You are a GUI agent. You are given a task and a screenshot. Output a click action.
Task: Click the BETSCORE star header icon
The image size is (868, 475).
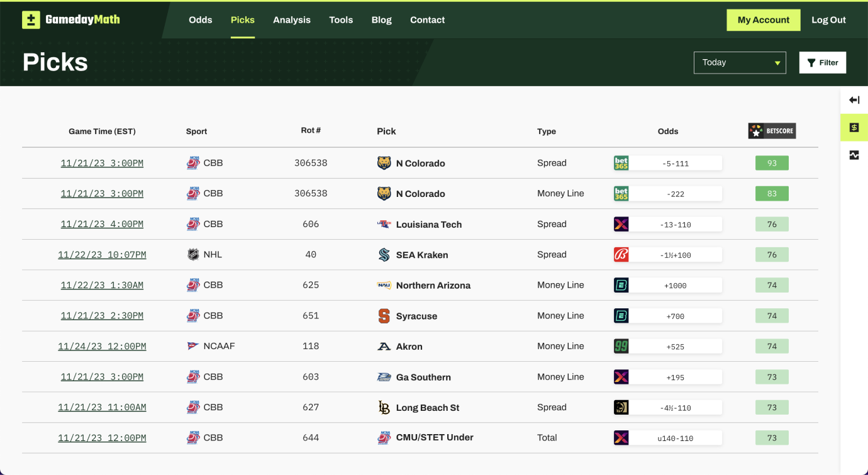pyautogui.click(x=755, y=131)
